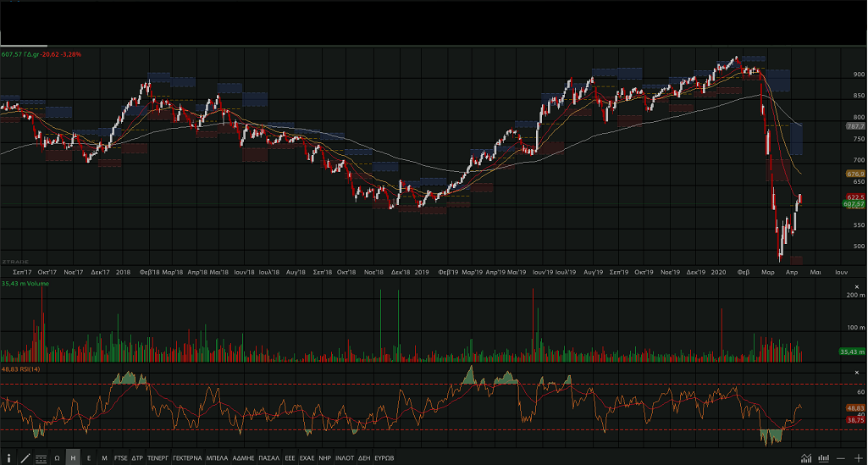
Task: Load the ΓΕΚΤΕΡΝΑ chart
Action: (x=186, y=457)
